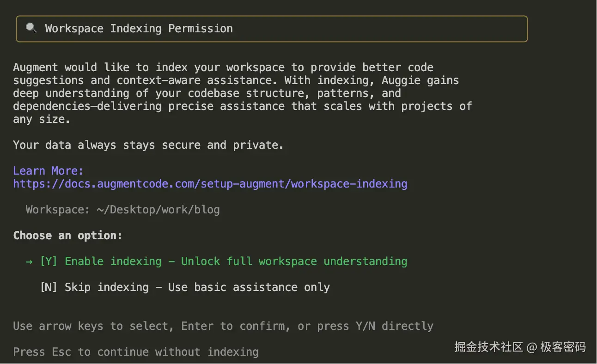Click the magnifying glass icon in header
Image resolution: width=597 pixels, height=364 pixels.
click(31, 29)
